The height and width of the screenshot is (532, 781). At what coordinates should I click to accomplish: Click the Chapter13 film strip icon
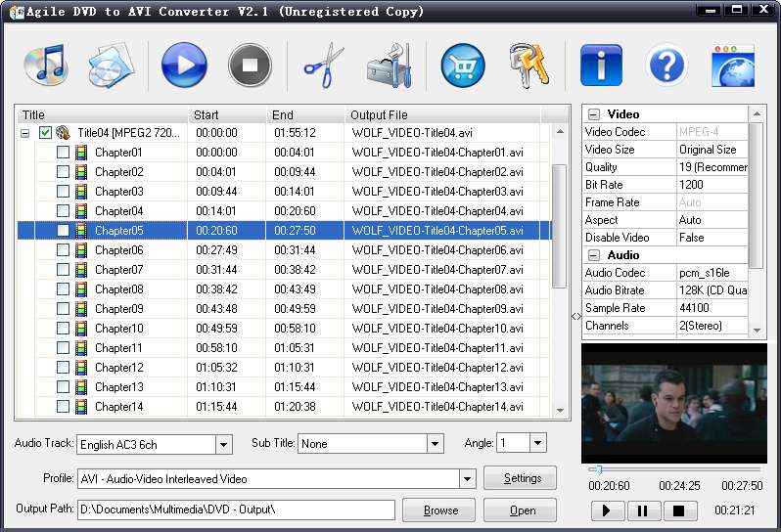point(81,387)
